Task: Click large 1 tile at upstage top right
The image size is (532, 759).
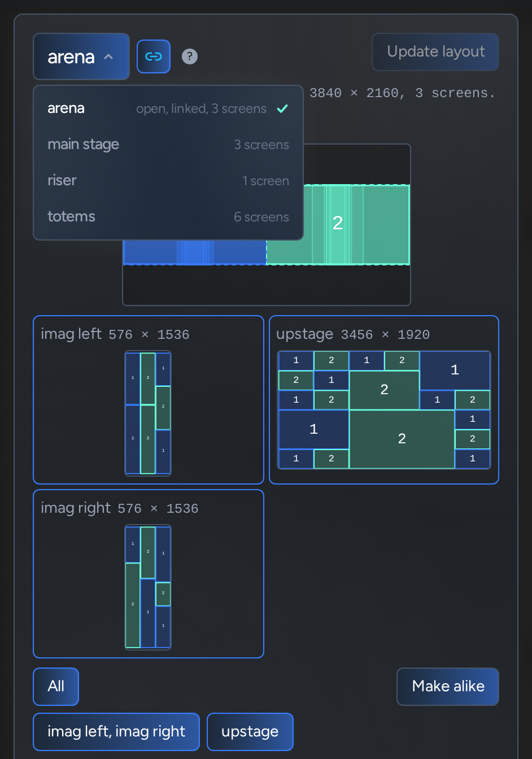Action: click(x=455, y=370)
